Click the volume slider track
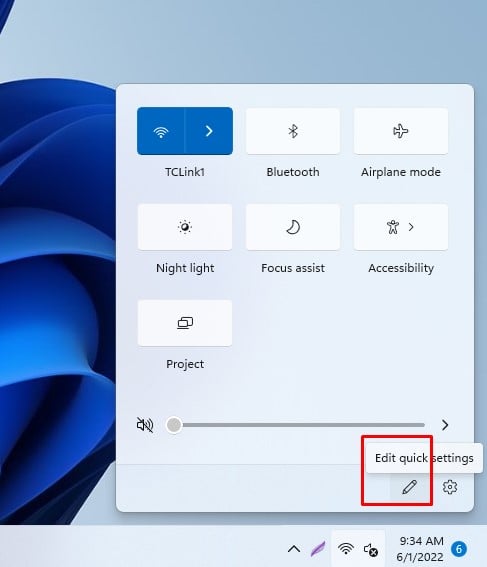This screenshot has height=567, width=487. [x=295, y=425]
